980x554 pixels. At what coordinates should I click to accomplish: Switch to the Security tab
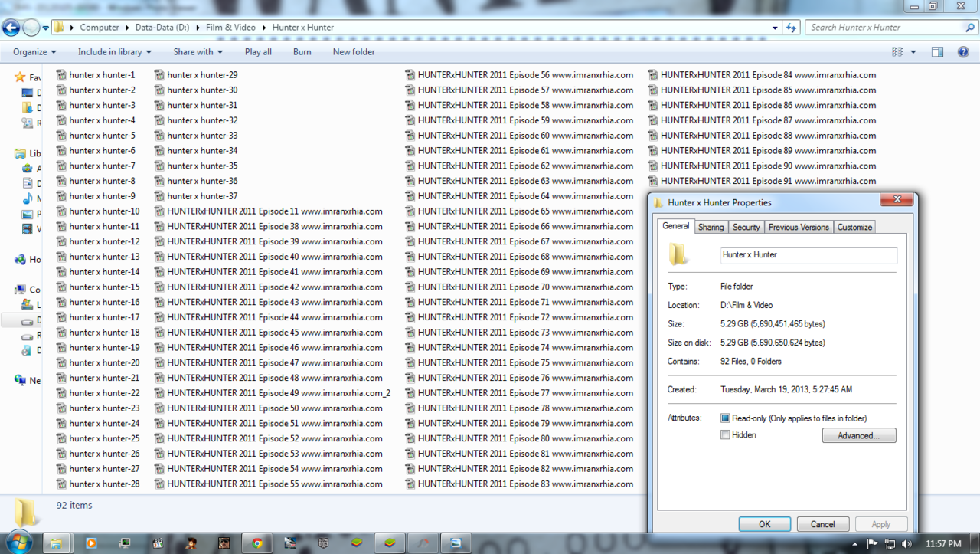click(746, 227)
